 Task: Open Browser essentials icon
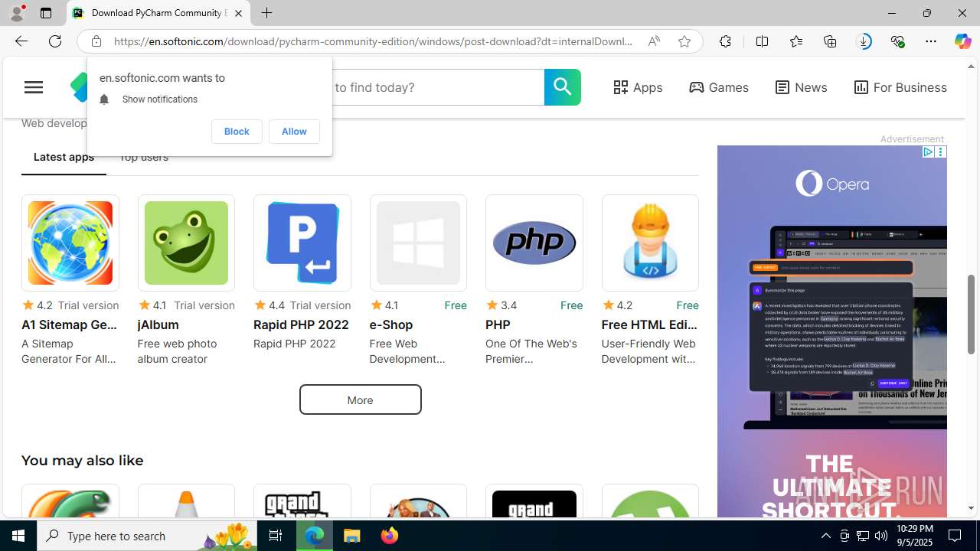point(897,41)
